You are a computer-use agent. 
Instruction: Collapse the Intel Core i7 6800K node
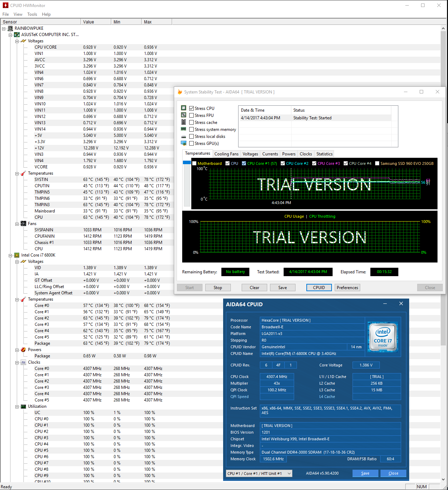pos(10,255)
